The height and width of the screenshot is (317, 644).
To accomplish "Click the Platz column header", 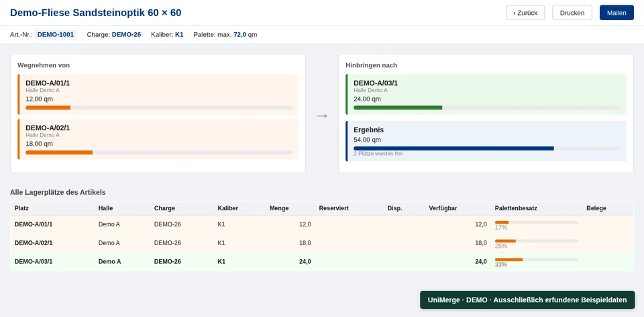I will click(21, 208).
